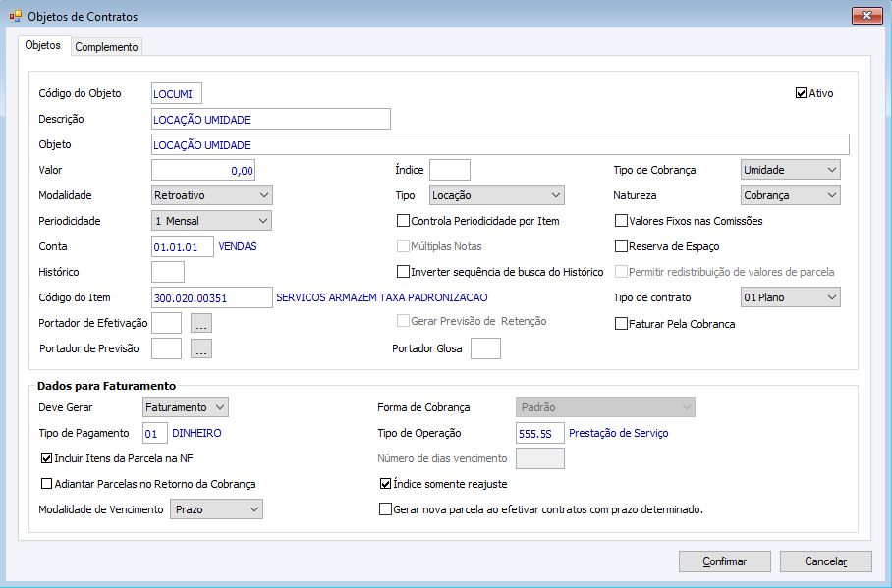The width and height of the screenshot is (892, 588).
Task: Close the Objetos de Contratos window
Action: [x=865, y=16]
